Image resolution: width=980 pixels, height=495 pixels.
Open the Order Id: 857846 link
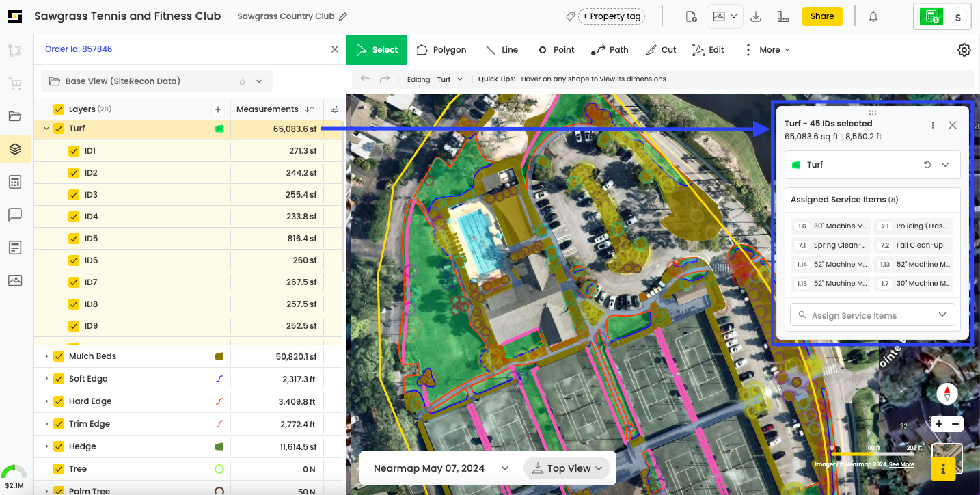[x=79, y=49]
